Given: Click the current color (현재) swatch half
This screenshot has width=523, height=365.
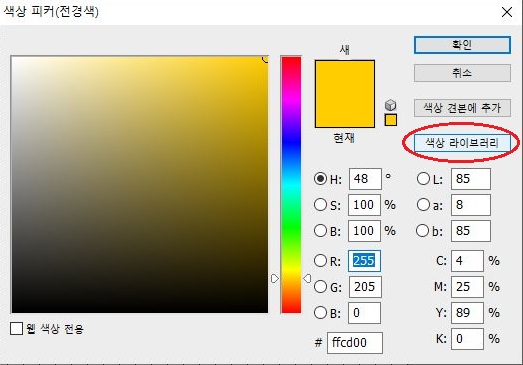Looking at the screenshot, I should tap(345, 110).
